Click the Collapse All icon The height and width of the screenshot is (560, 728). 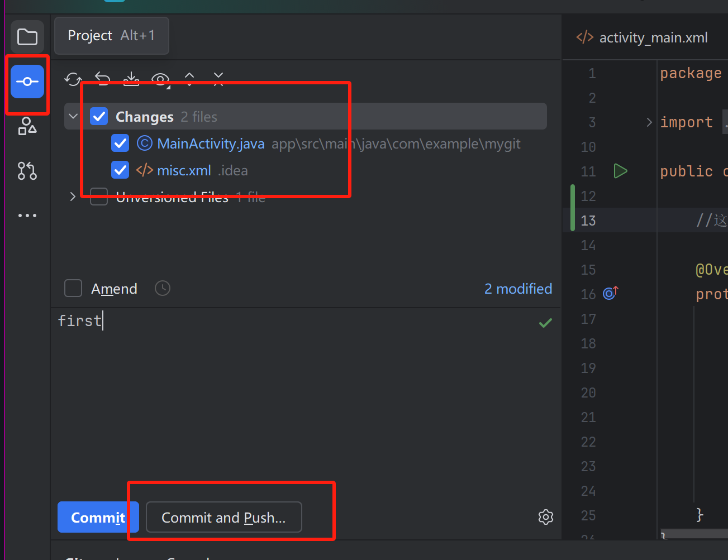[x=218, y=78]
